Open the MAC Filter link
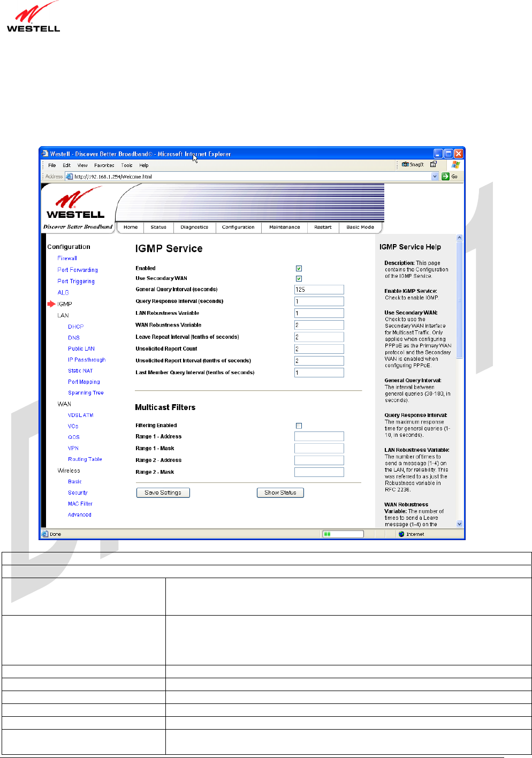This screenshot has height=758, width=532. [80, 504]
